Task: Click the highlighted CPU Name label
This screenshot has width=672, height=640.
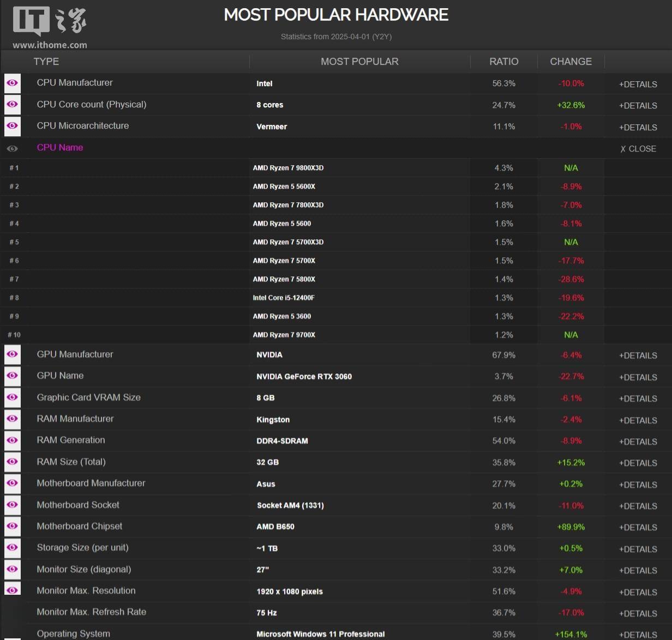Action: click(60, 148)
